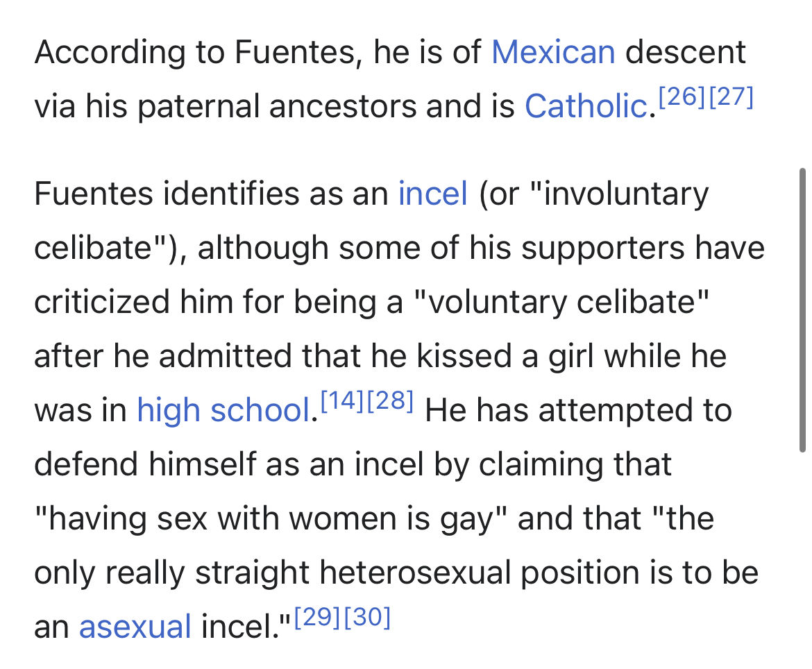Follow the asexual link
This screenshot has height=669, width=812.
135,627
